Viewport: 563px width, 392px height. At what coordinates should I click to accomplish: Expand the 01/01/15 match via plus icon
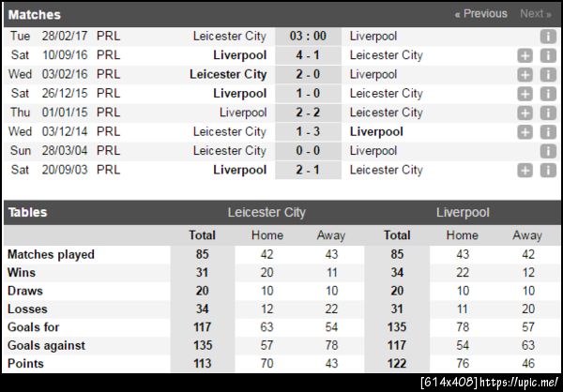525,113
